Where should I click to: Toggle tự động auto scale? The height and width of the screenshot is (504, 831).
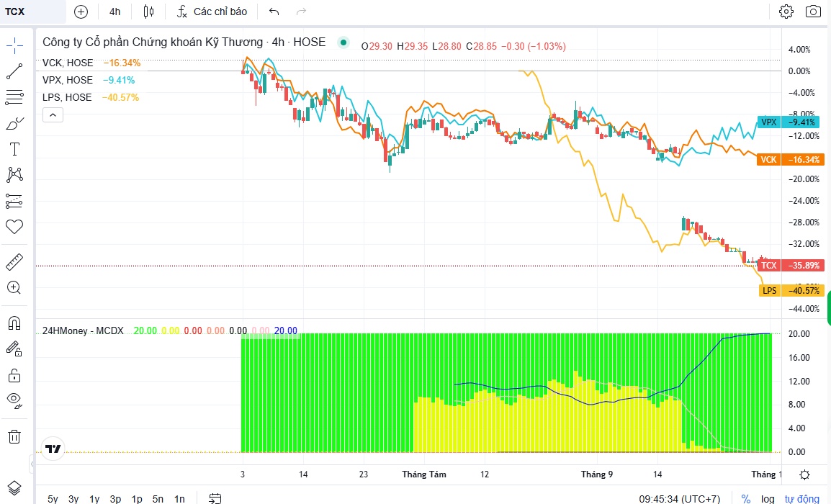pyautogui.click(x=802, y=499)
